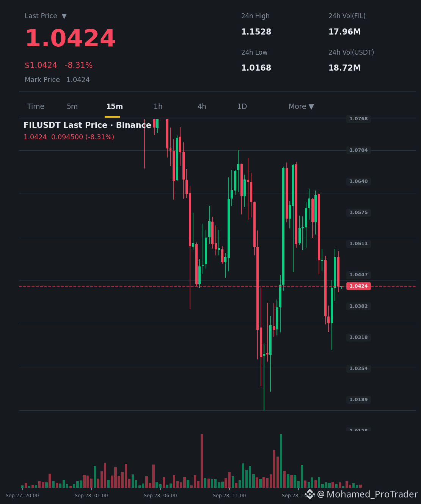Switch to the 1D timeframe tab
This screenshot has height=504, width=421.
[x=242, y=107]
